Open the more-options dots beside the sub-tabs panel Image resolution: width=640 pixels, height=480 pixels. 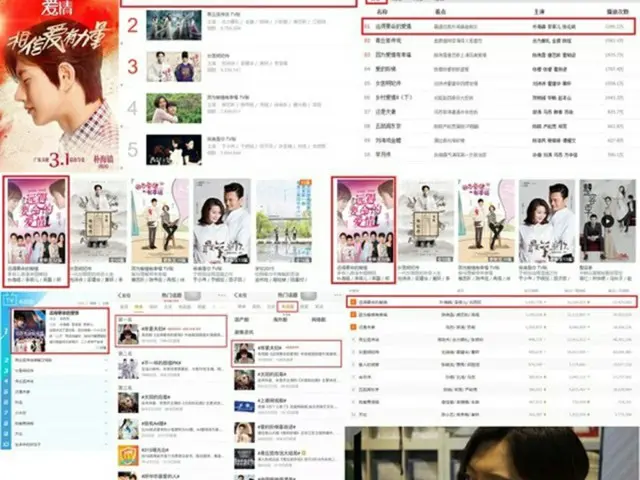coord(338,295)
